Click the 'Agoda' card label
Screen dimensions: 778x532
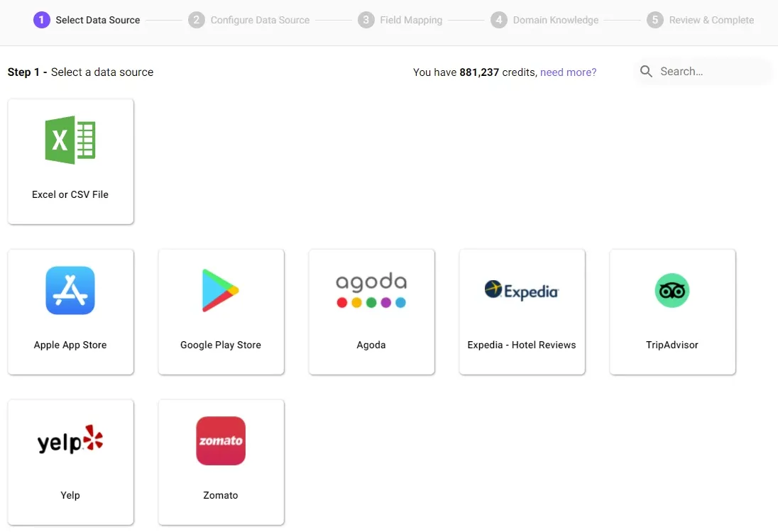click(x=371, y=345)
